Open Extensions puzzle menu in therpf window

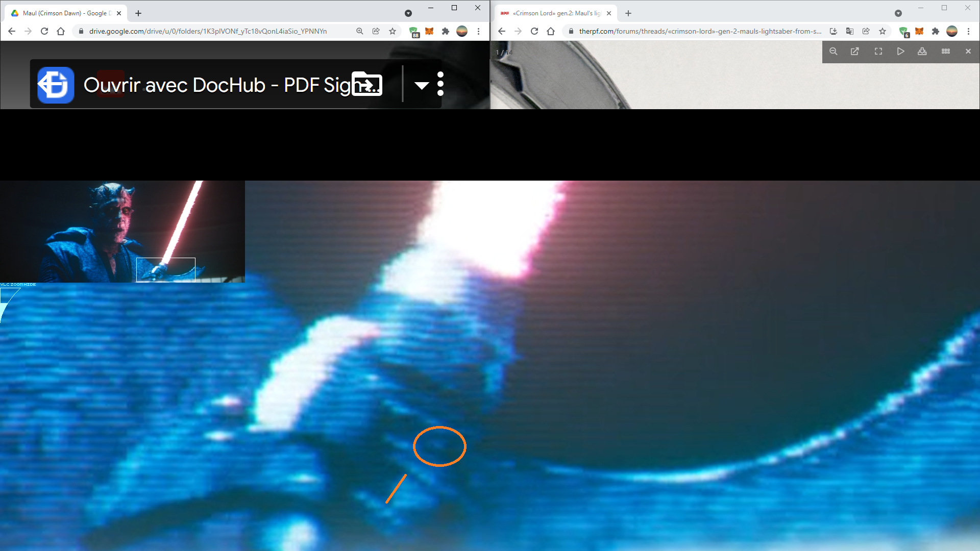click(936, 31)
